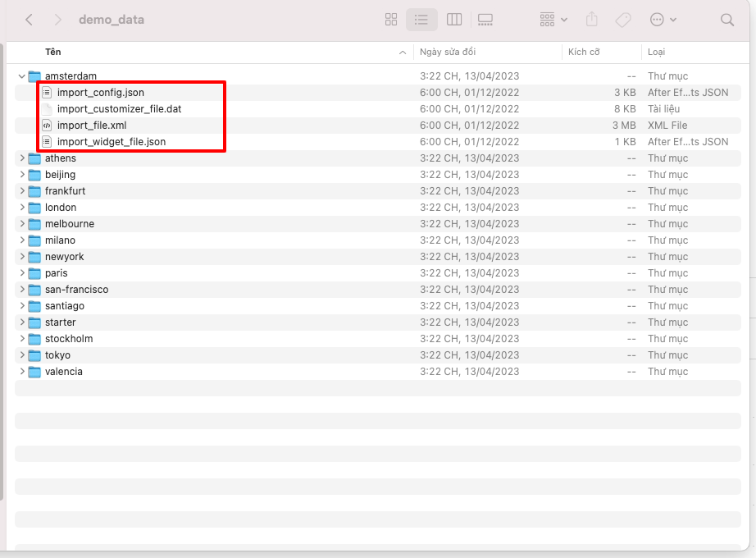756x558 pixels.
Task: Switch to gallery view
Action: pyautogui.click(x=485, y=20)
